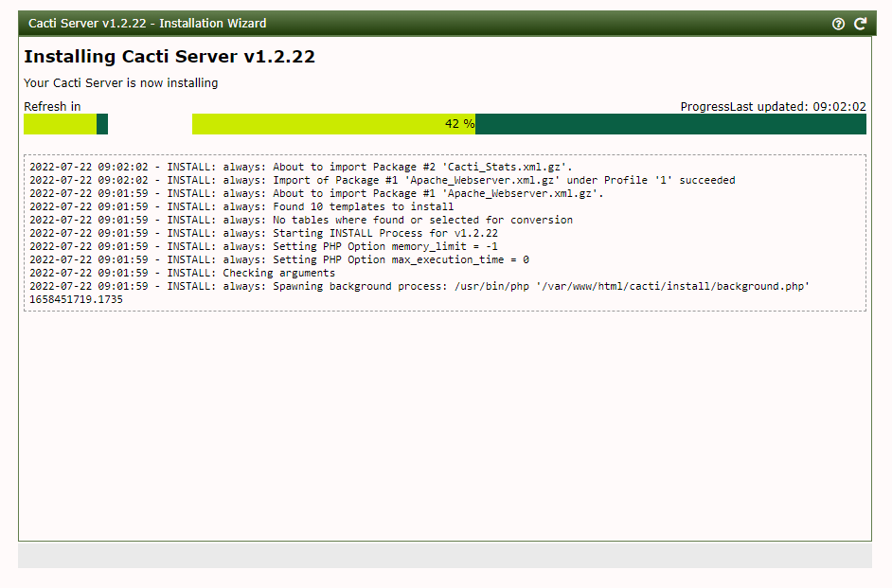Click log line 'No tables where found' conversion
Image resolution: width=892 pixels, height=588 pixels.
point(301,220)
